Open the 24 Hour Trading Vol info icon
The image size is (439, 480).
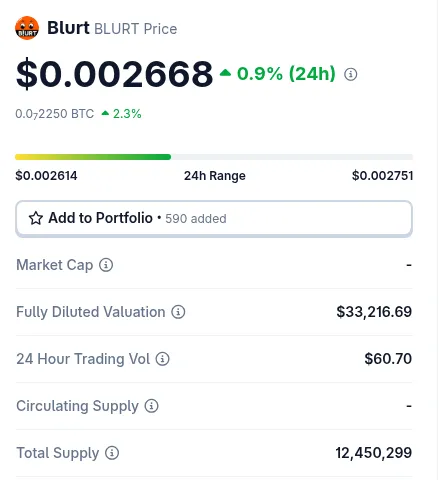[x=163, y=359]
